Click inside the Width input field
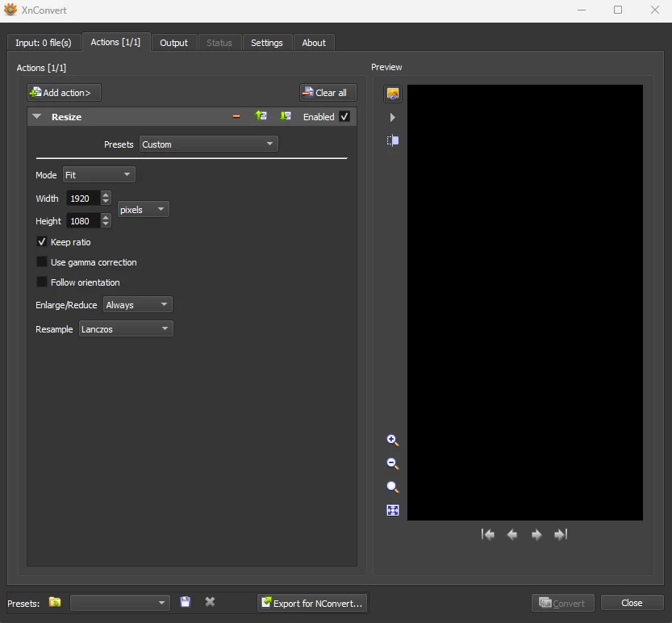The width and height of the screenshot is (672, 623). [82, 199]
